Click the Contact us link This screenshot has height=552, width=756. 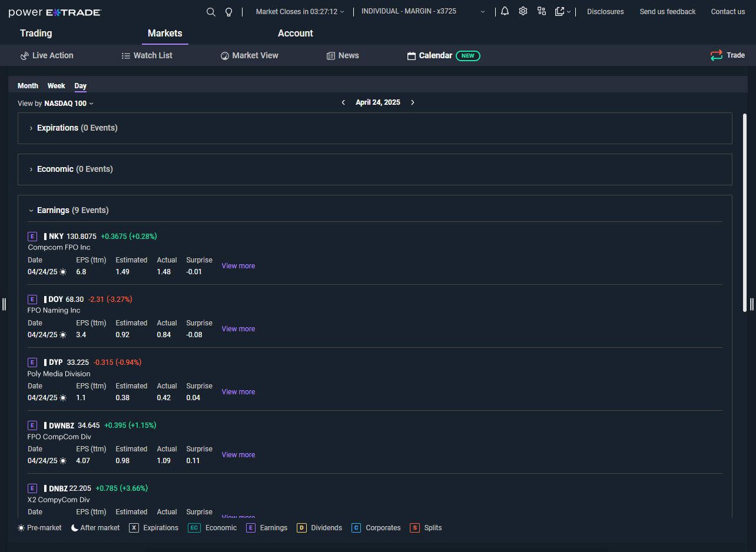[x=728, y=12]
